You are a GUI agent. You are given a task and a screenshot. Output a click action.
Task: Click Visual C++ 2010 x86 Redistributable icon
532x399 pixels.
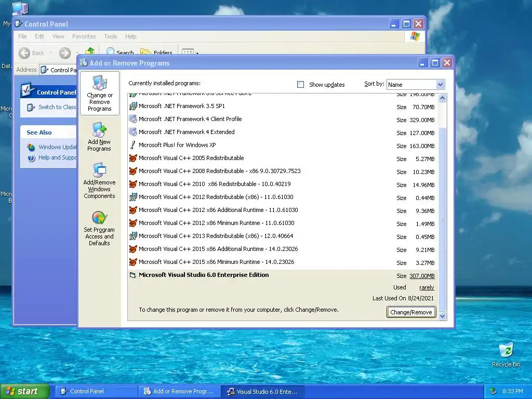pos(133,184)
